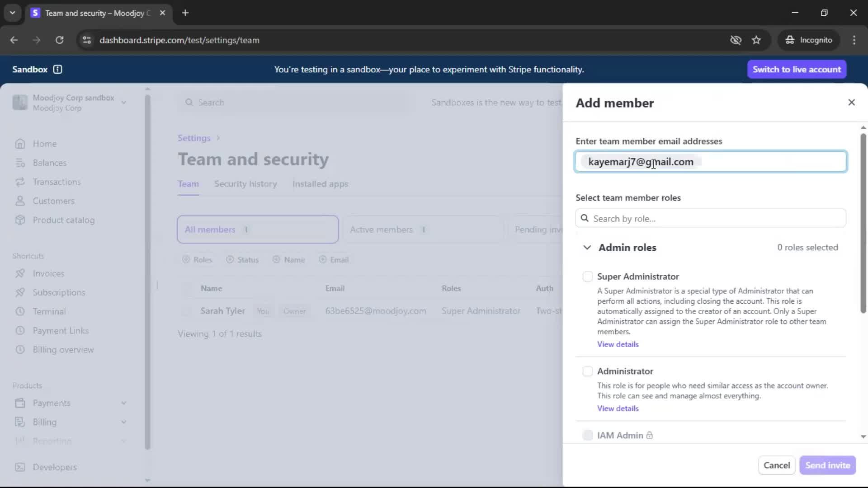
Task: Open Terminal shortcut in sidebar
Action: [x=49, y=311]
